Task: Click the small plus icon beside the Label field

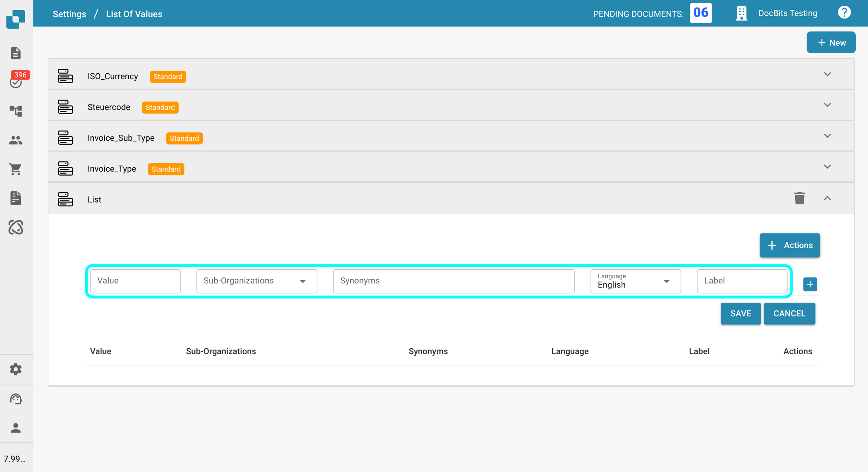Action: 810,284
